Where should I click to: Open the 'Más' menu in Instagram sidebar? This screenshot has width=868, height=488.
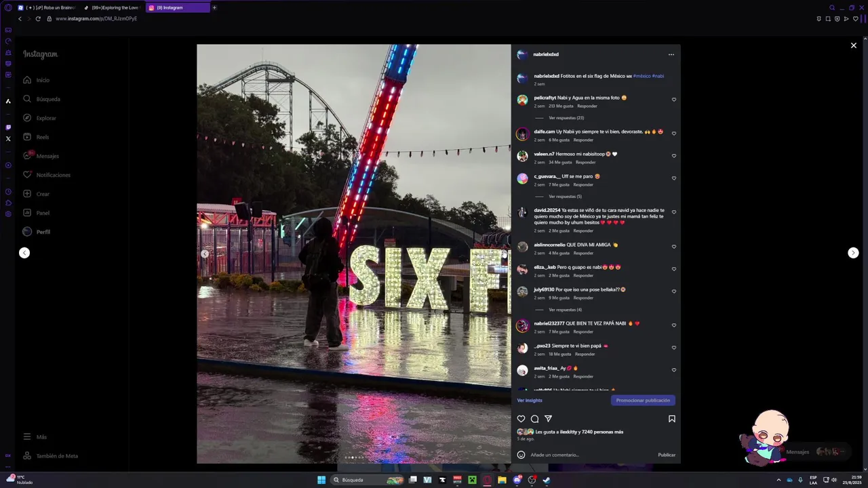(35, 437)
